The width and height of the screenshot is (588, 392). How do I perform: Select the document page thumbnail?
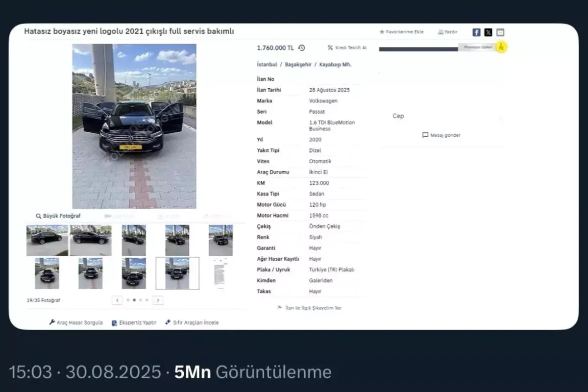pos(220,273)
